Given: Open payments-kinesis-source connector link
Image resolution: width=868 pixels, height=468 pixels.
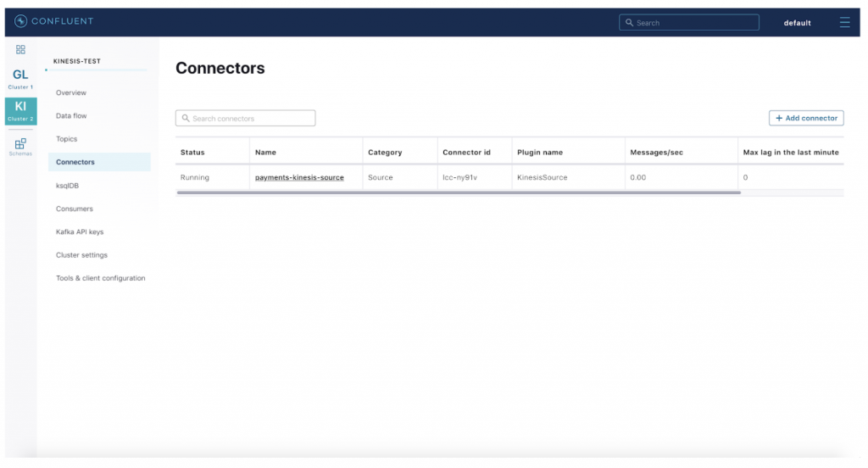Looking at the screenshot, I should 299,177.
